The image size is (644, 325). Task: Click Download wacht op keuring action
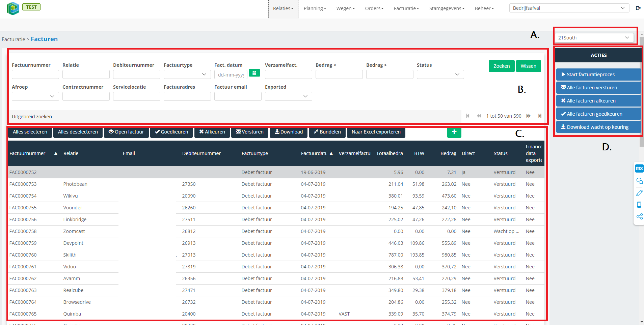[x=598, y=127]
